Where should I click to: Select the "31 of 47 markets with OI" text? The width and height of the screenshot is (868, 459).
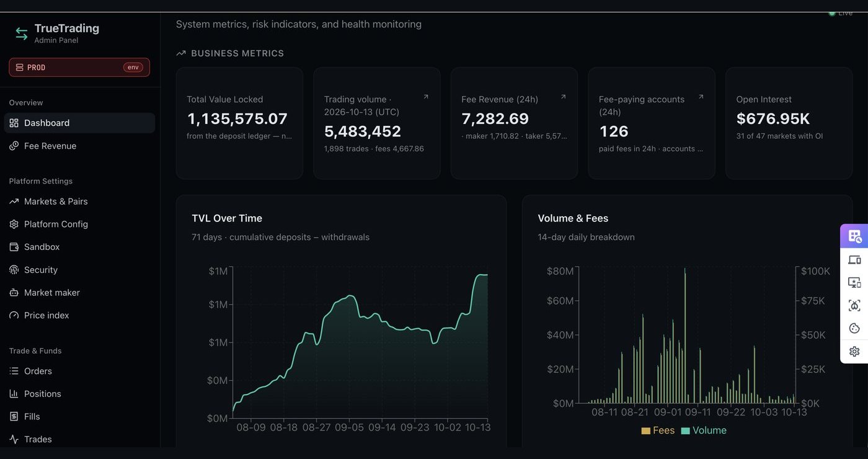click(x=779, y=136)
